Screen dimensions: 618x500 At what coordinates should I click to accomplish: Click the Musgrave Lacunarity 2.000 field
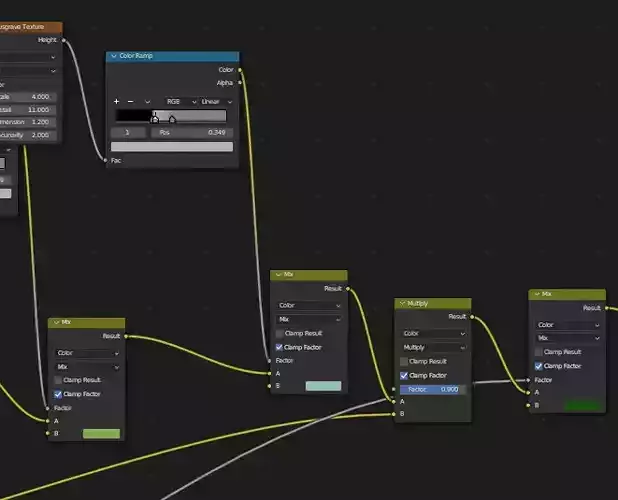pos(28,135)
